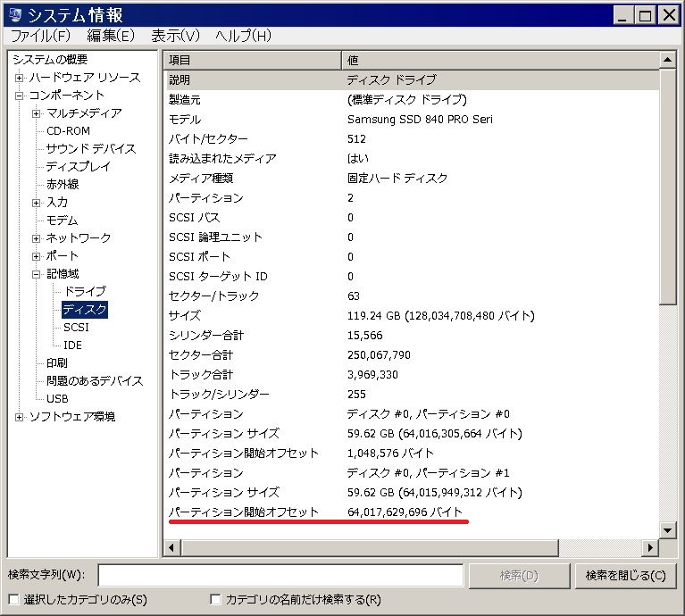The width and height of the screenshot is (685, 616).
Task: Click the 64,017,629,696 バイト offset value
Action: point(405,512)
